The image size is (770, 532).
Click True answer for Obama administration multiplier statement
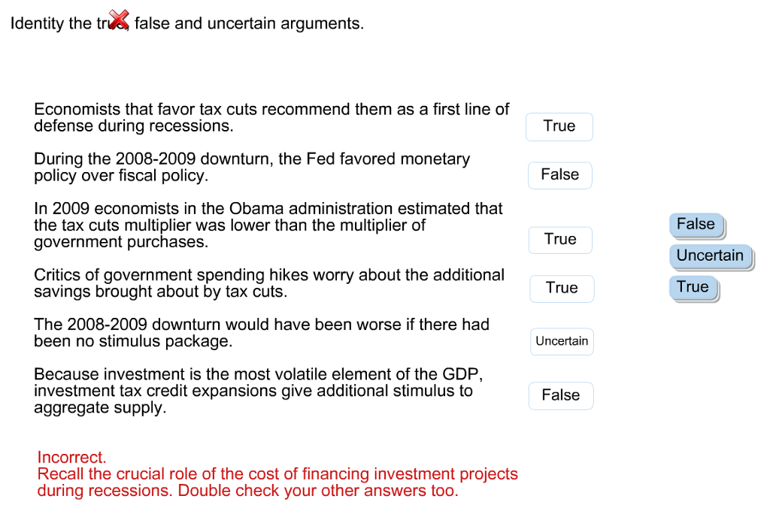point(560,240)
